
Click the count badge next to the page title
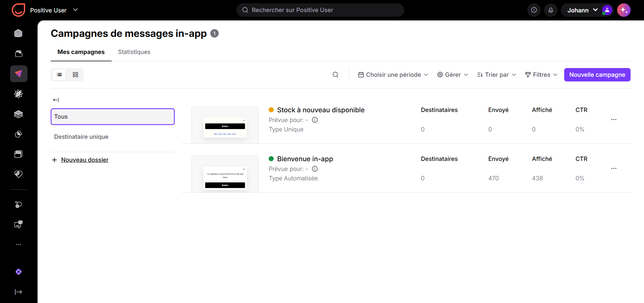pyautogui.click(x=214, y=34)
